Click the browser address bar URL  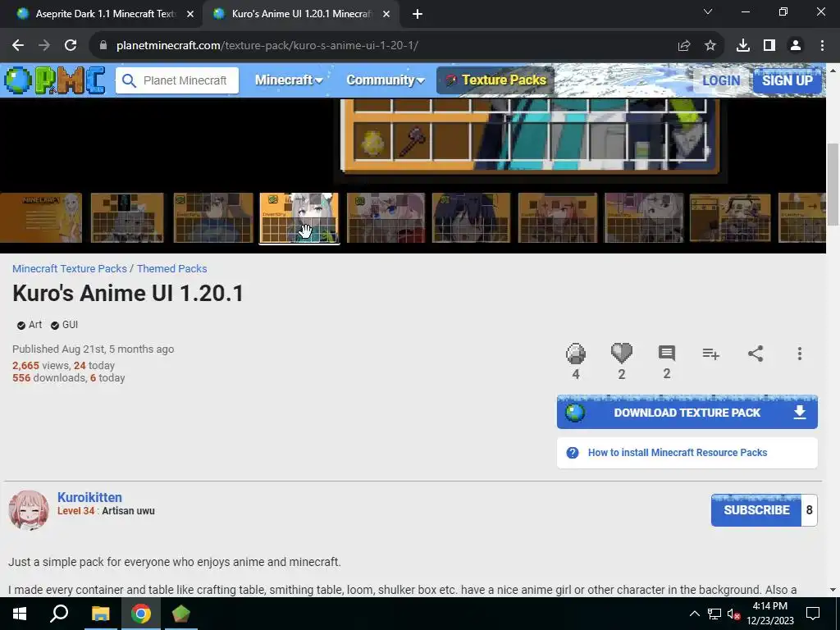coord(267,46)
